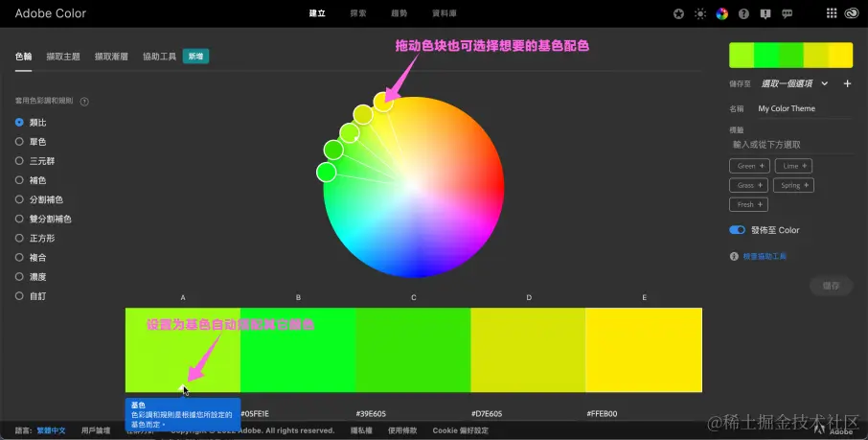
Task: Switch to the 建立 tab
Action: click(x=317, y=13)
